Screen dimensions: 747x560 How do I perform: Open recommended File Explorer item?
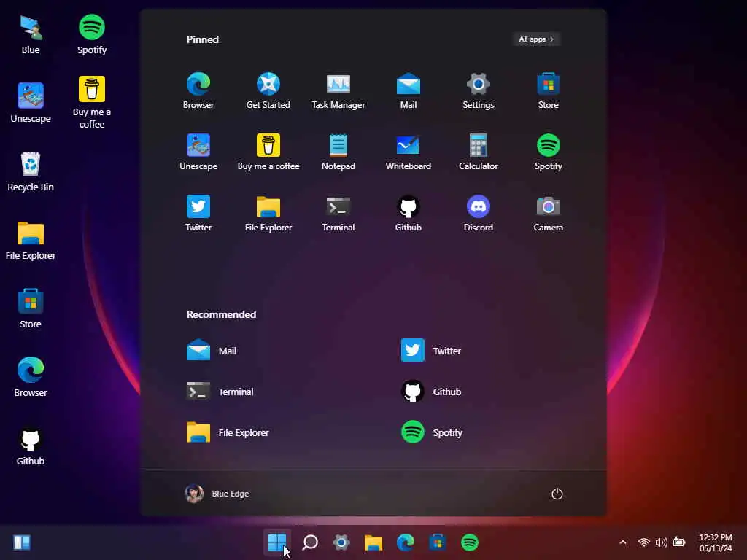coord(228,432)
